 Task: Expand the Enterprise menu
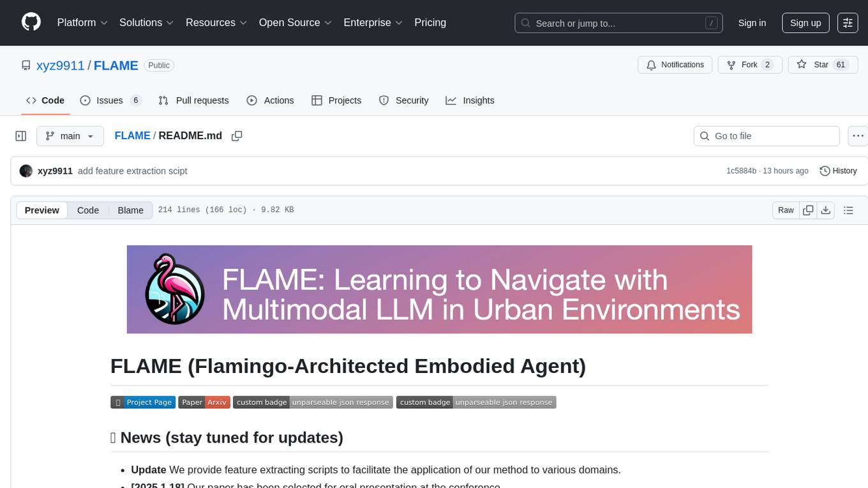[373, 22]
